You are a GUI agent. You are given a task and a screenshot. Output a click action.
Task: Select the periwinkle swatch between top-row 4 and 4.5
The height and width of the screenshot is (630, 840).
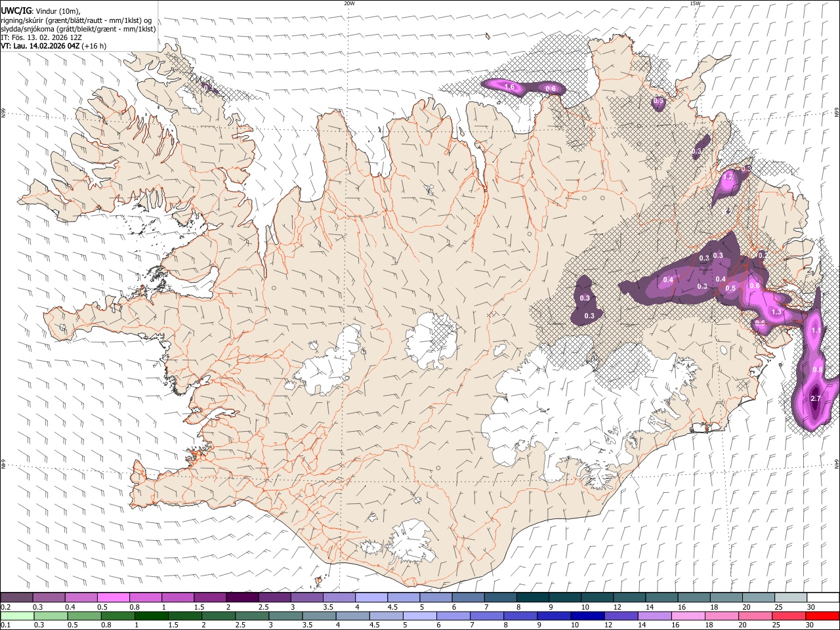(x=371, y=598)
